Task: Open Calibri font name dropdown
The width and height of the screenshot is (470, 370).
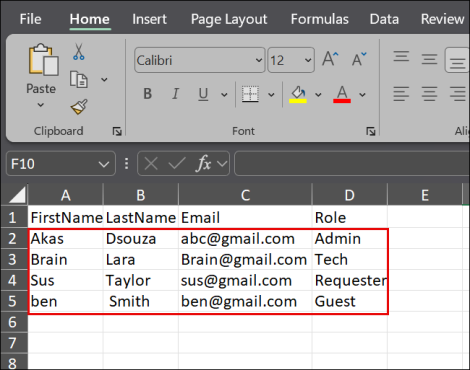Action: pyautogui.click(x=259, y=60)
